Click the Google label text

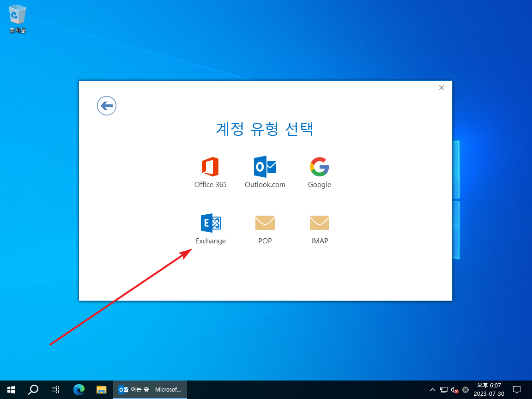pyautogui.click(x=319, y=185)
